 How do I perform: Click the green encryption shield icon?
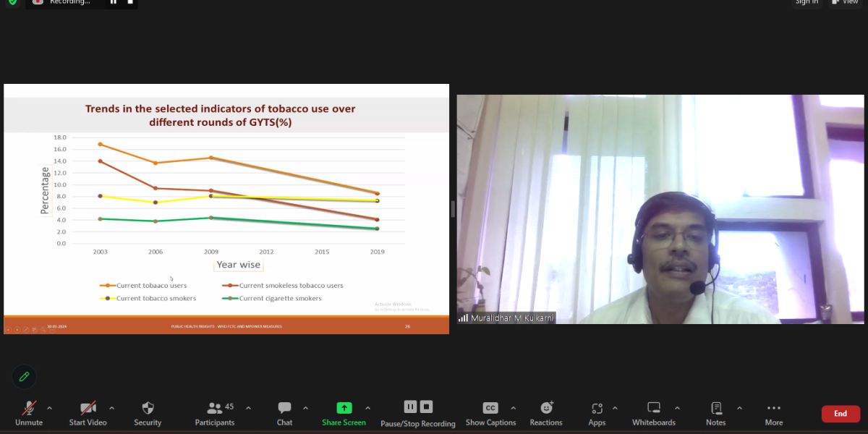pos(12,2)
